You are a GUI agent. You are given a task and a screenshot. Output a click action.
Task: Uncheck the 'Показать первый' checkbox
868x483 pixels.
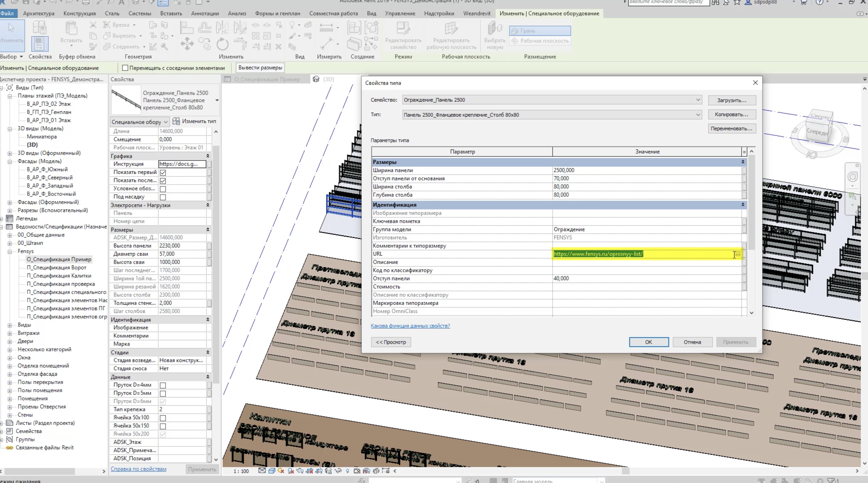pos(163,172)
